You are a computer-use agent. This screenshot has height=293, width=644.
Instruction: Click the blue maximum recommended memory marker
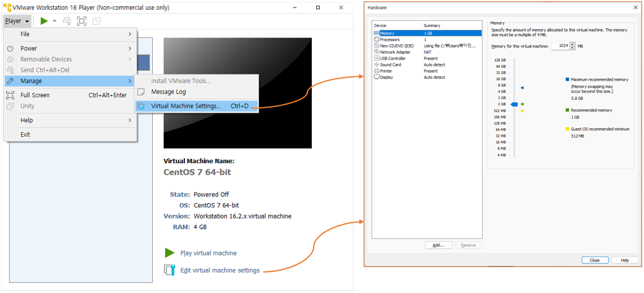click(x=522, y=88)
